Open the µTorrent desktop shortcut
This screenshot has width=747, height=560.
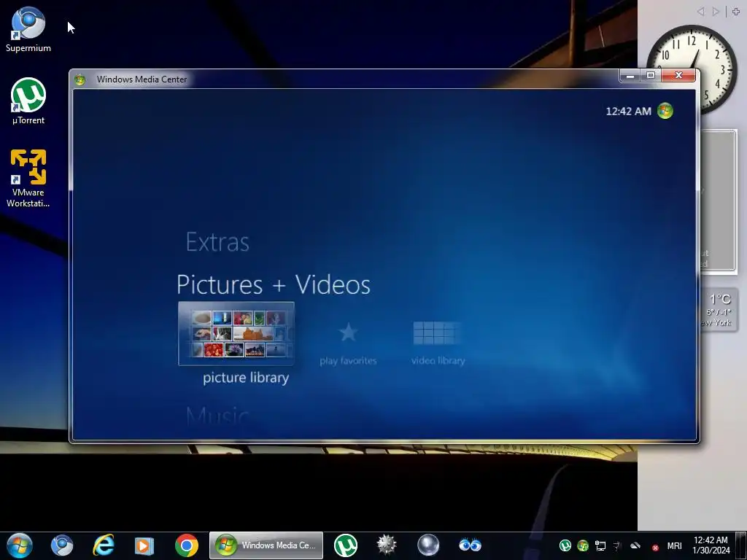tap(28, 101)
